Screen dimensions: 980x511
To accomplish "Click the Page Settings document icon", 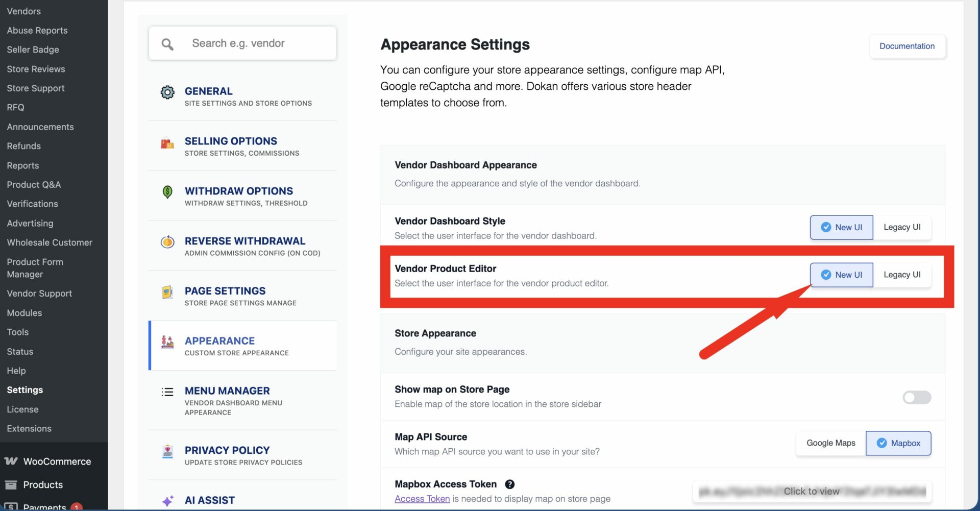I will click(167, 292).
